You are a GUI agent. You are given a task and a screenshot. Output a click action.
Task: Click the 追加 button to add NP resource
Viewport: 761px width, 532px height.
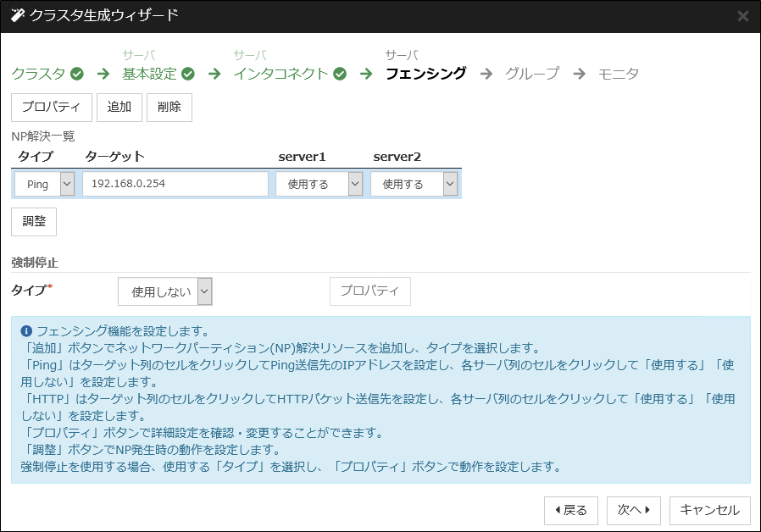point(119,107)
